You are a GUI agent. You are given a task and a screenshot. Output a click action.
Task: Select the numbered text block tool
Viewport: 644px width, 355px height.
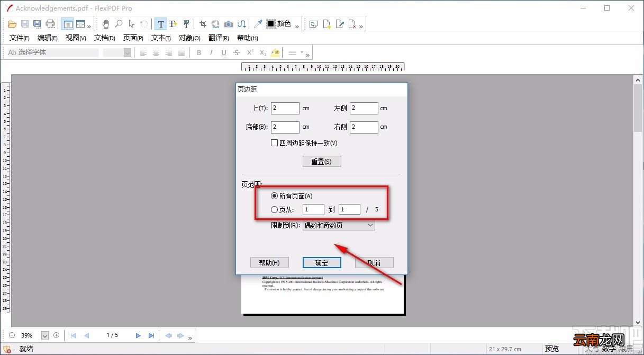pos(186,24)
